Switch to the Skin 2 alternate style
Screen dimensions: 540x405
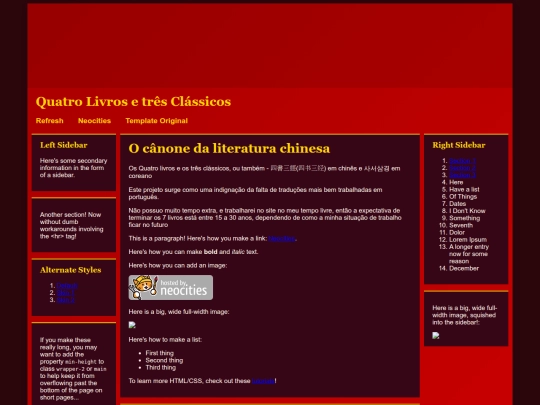(x=65, y=300)
